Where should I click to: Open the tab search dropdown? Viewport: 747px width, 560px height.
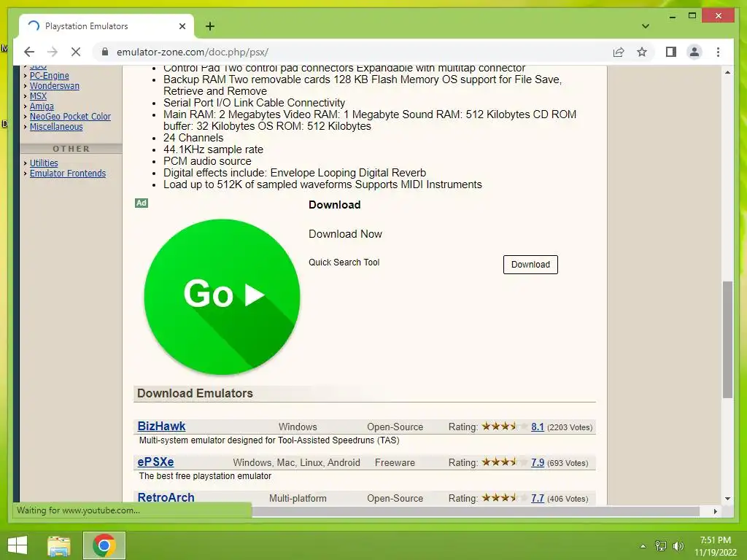pos(645,26)
